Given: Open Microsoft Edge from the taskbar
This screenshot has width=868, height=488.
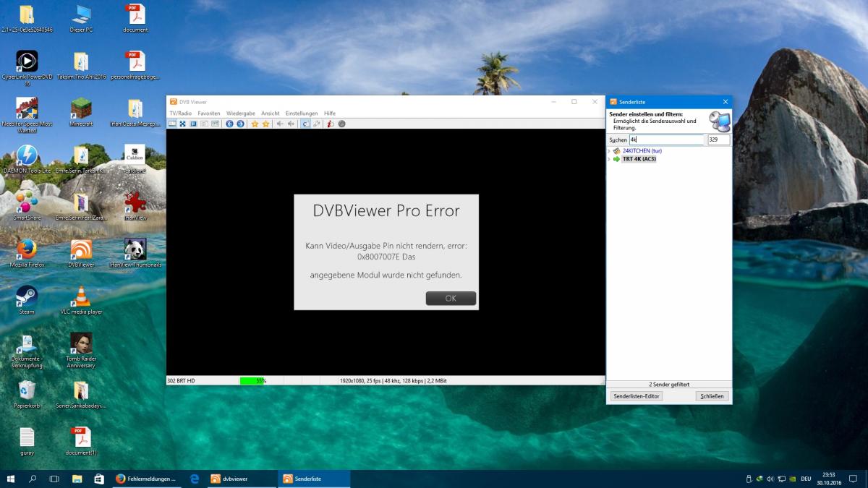Looking at the screenshot, I should point(194,479).
